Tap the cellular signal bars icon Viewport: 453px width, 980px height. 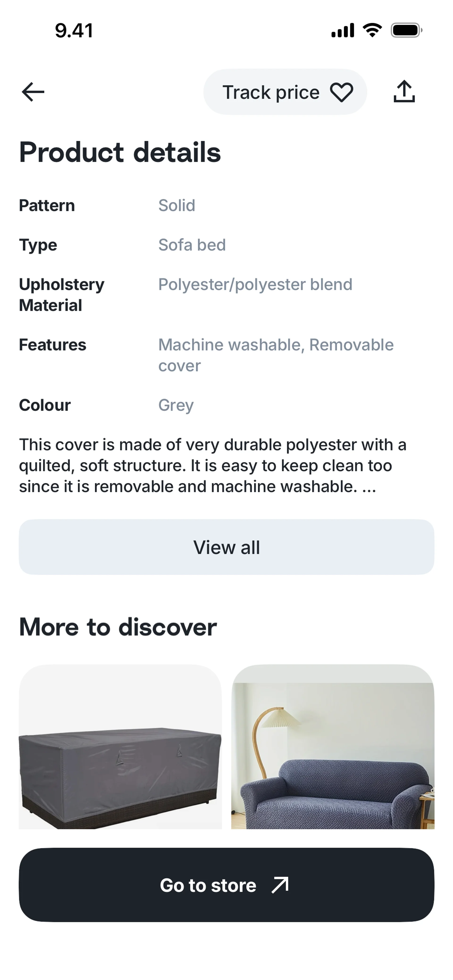pos(343,30)
